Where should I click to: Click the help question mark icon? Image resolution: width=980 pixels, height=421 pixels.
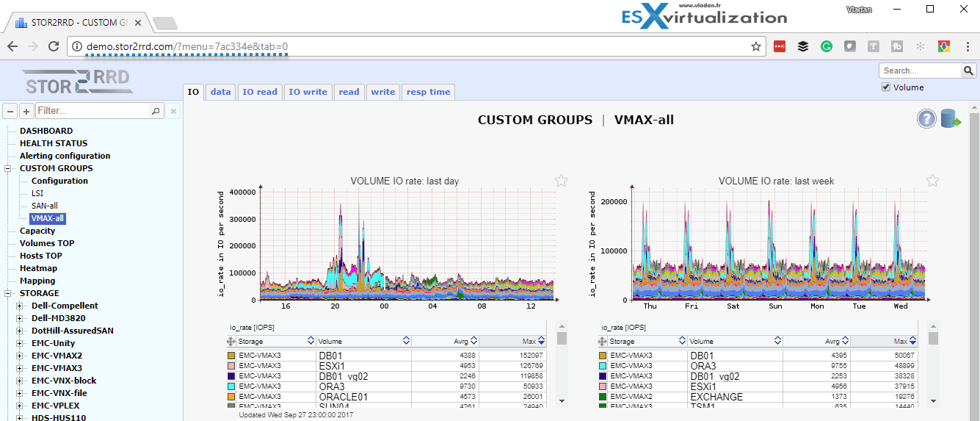926,119
